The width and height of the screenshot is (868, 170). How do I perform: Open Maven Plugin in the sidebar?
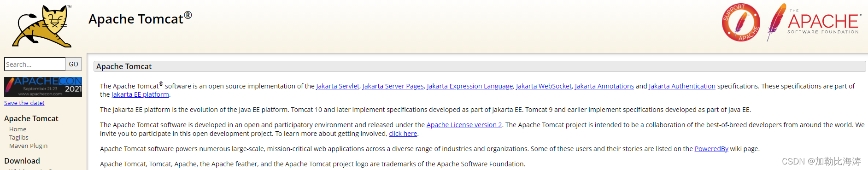(x=29, y=146)
